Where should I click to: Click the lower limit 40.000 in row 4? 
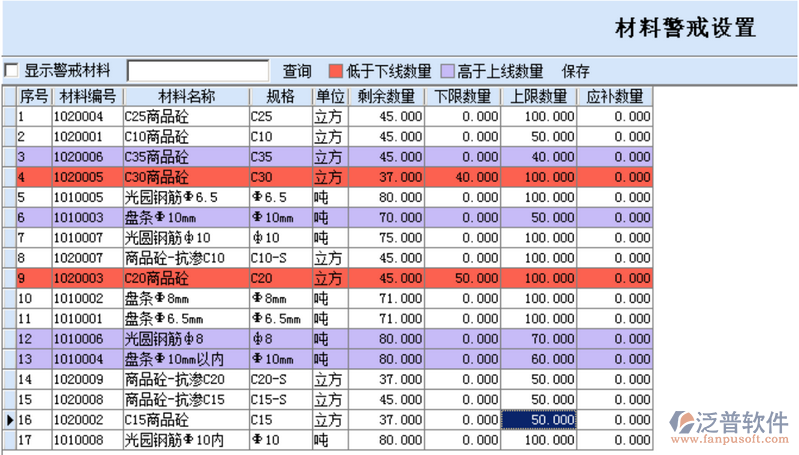[463, 177]
